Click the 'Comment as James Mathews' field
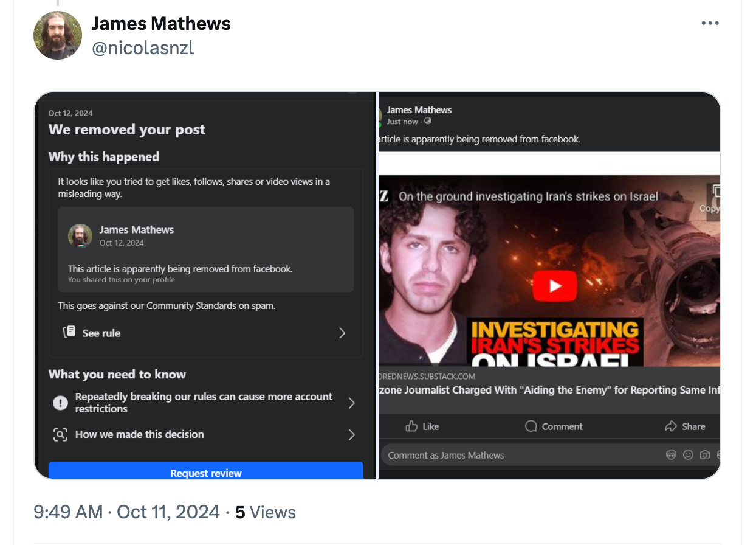This screenshot has height=545, width=756. click(549, 455)
